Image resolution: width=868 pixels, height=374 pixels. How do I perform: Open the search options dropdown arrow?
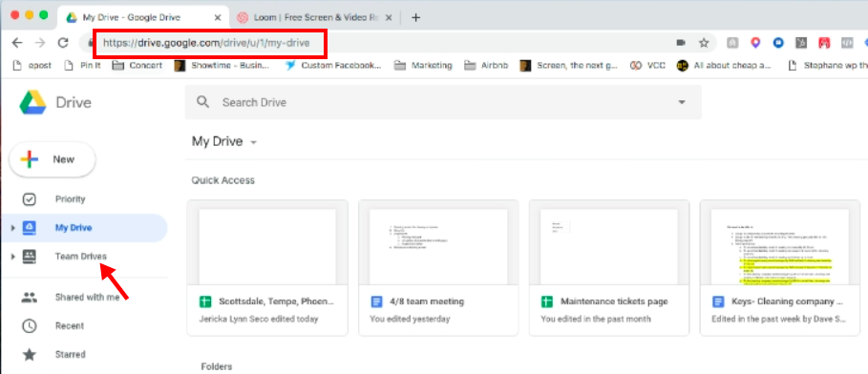click(x=682, y=102)
